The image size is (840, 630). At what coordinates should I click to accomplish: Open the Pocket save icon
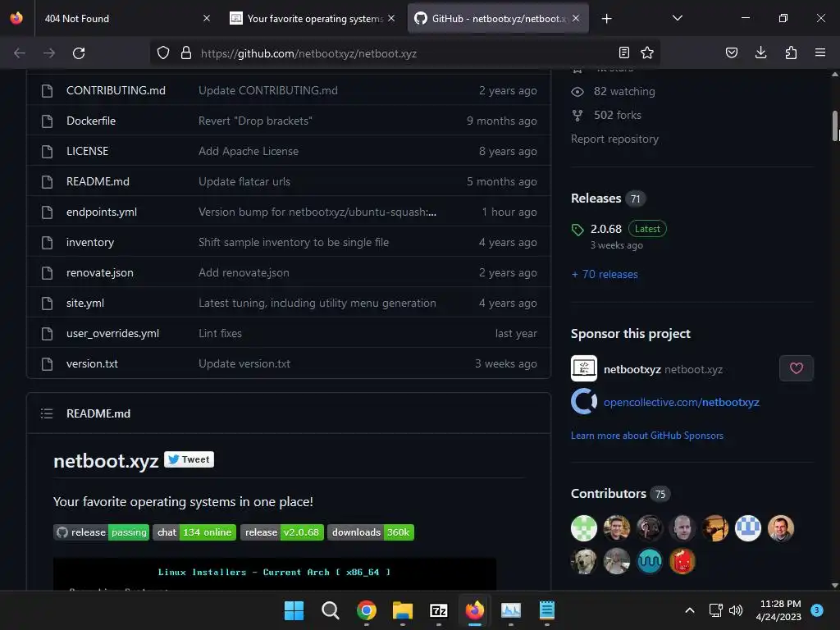pyautogui.click(x=731, y=52)
